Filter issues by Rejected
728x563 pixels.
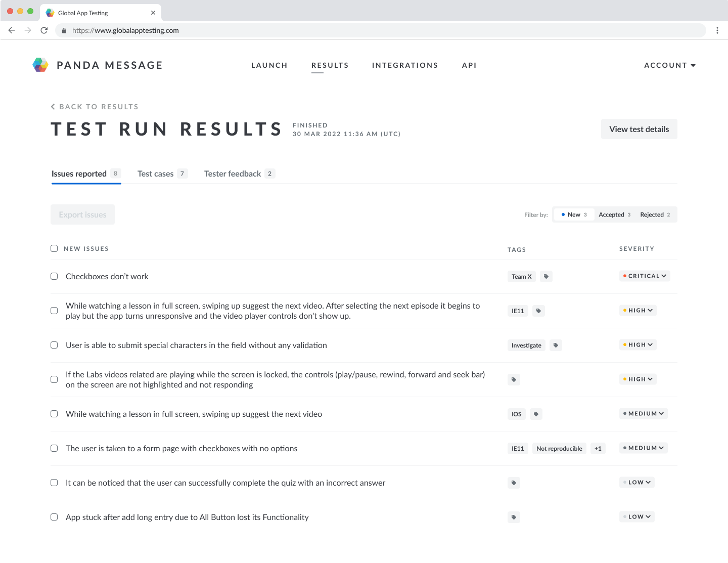click(655, 214)
